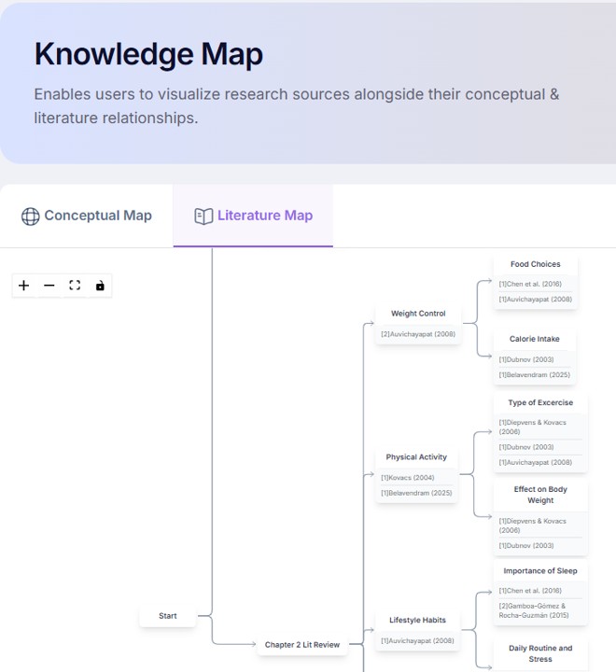The width and height of the screenshot is (616, 672).
Task: Switch to the Conceptual Map tab
Action: [87, 216]
